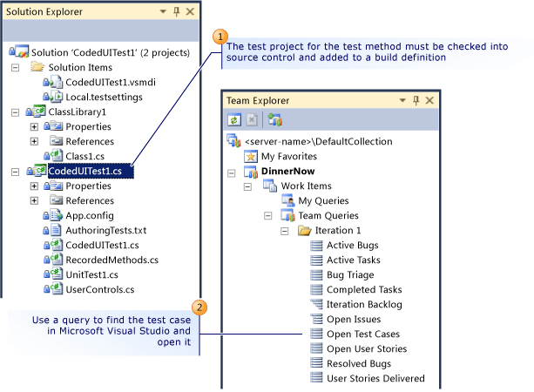Open the Active Bugs query

point(352,245)
